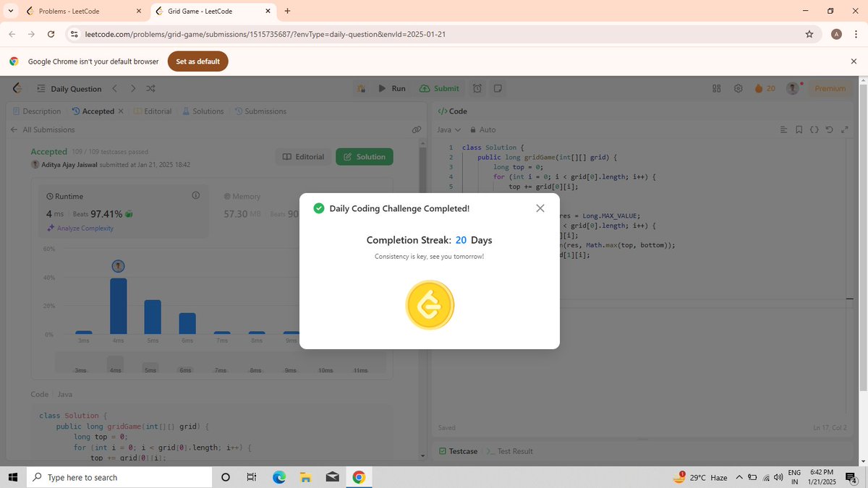Open the Testcase tab
Image resolution: width=868 pixels, height=488 pixels.
coord(459,451)
